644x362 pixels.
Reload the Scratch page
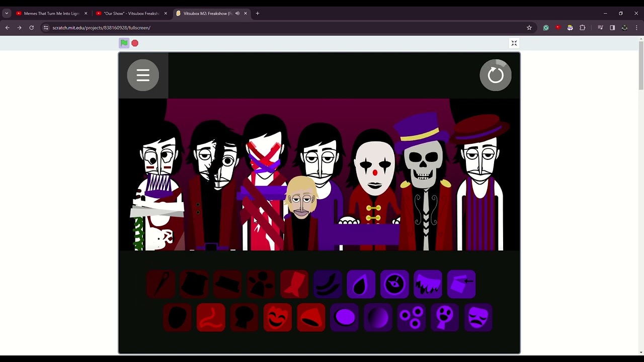tap(31, 28)
